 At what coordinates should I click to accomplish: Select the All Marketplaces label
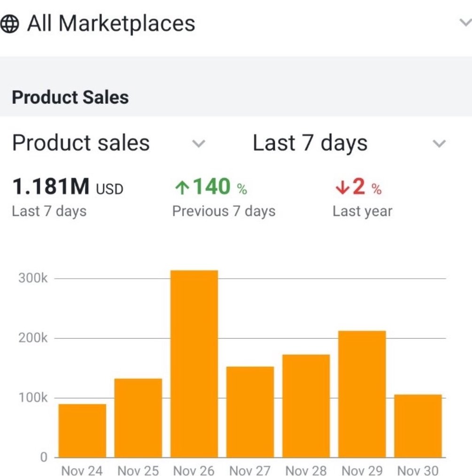[x=111, y=23]
